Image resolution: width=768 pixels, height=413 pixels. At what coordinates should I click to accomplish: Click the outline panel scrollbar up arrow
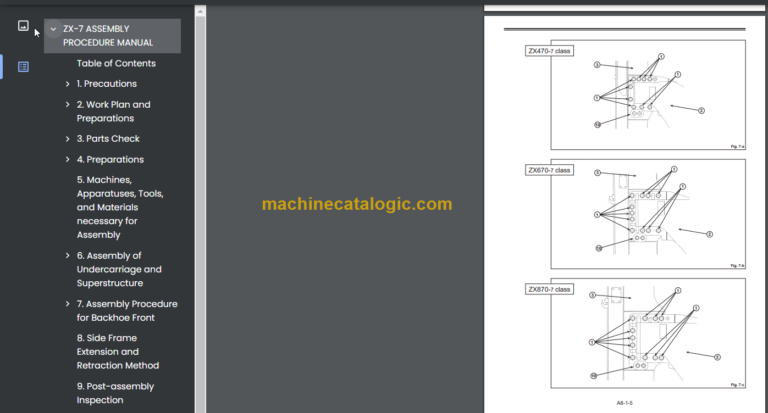coord(200,12)
